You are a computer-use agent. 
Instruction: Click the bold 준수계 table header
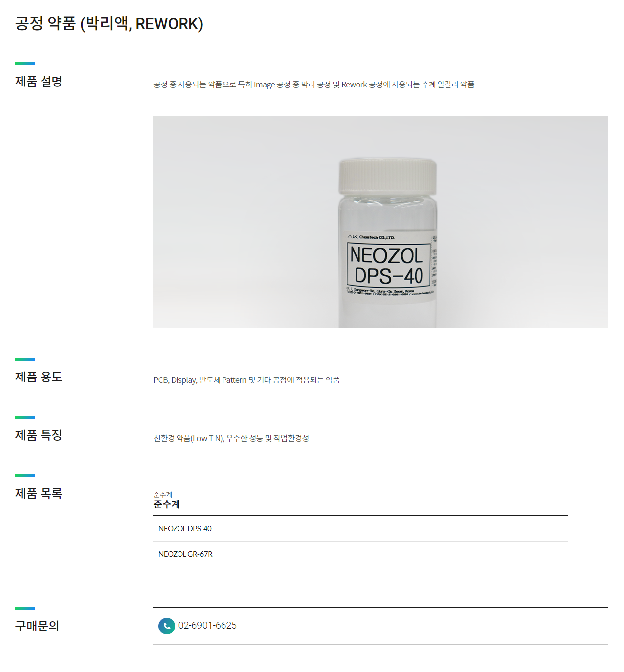(167, 504)
